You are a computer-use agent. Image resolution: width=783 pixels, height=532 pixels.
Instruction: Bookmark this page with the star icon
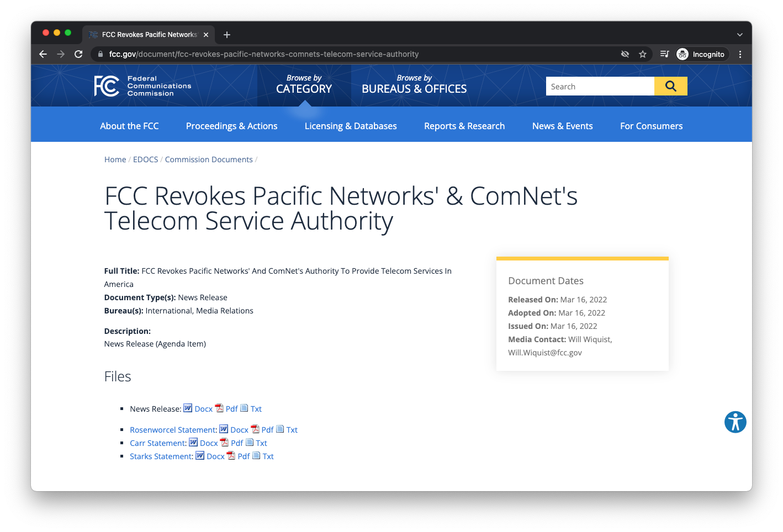point(643,54)
